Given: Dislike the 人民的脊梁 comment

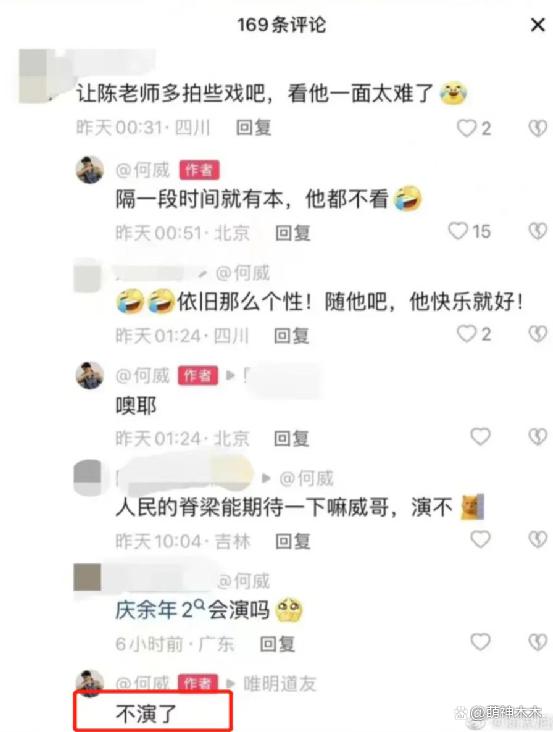Looking at the screenshot, I should coord(538,540).
